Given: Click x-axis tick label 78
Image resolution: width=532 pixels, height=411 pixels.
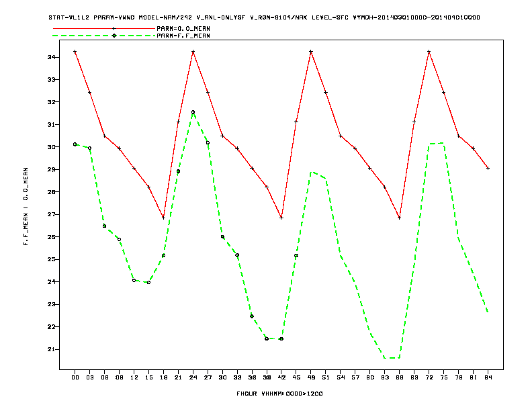Looking at the screenshot, I should tap(458, 377).
